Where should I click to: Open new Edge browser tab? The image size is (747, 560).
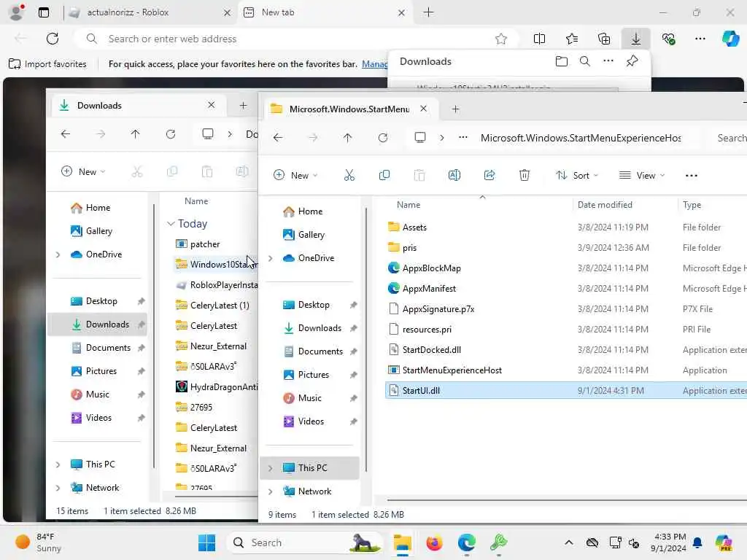coord(428,12)
